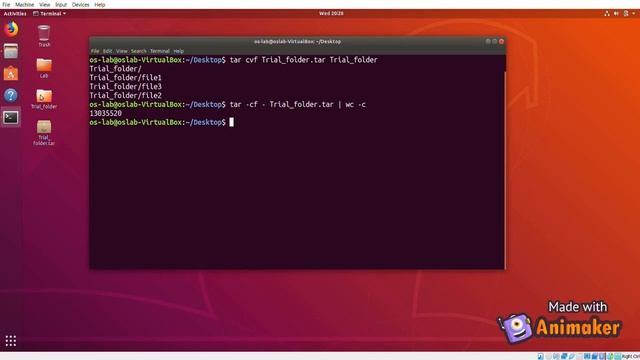This screenshot has height=360, width=640.
Task: Click the output line Trial_folder/file2
Action: [x=125, y=96]
